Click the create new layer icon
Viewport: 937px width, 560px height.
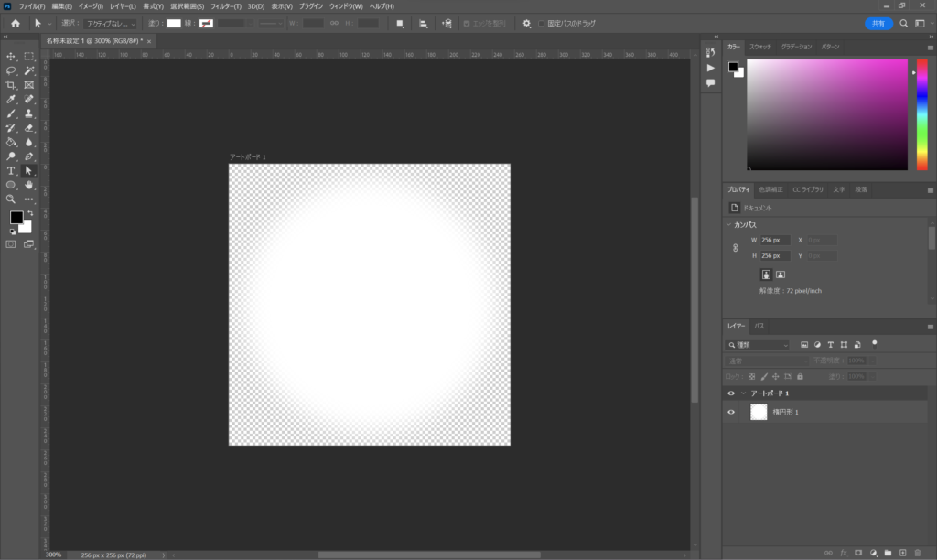pos(902,553)
